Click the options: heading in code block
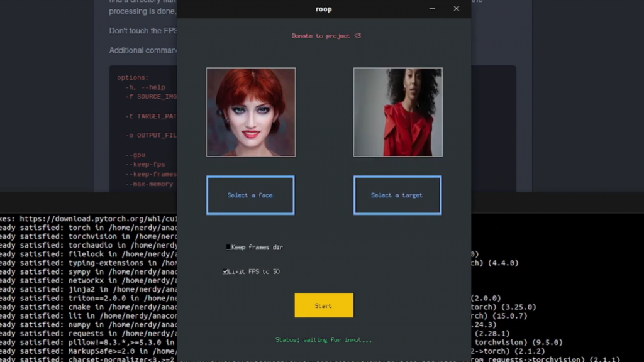The height and width of the screenshot is (362, 644). (133, 78)
